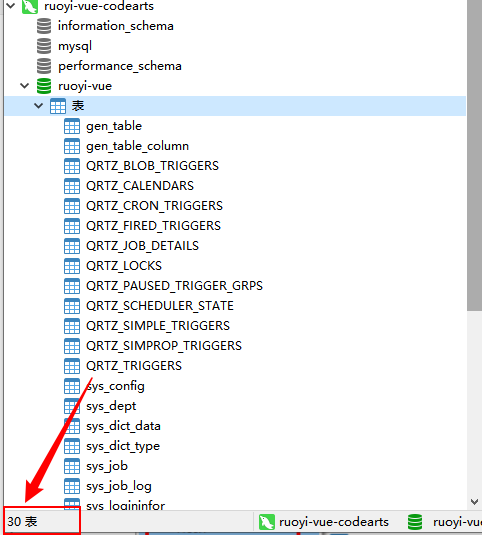Select the QRTZ_FIRED_TRIGGERS table
The width and height of the screenshot is (482, 535).
click(x=154, y=226)
